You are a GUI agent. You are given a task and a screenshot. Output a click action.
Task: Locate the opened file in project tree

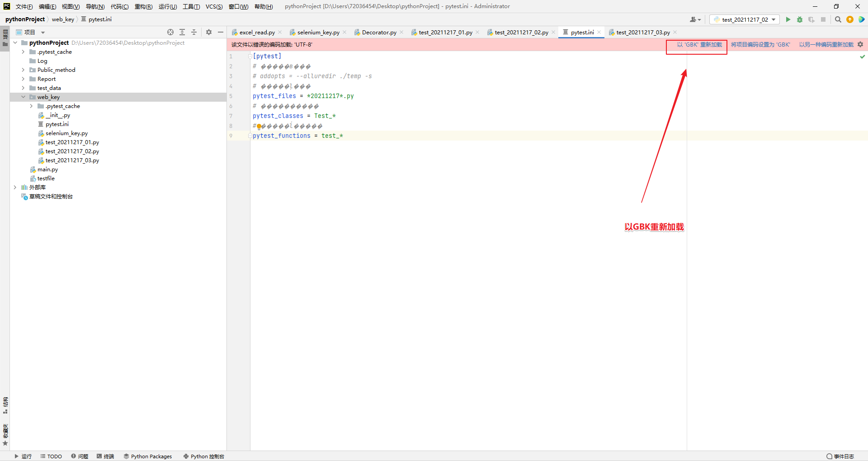(170, 32)
